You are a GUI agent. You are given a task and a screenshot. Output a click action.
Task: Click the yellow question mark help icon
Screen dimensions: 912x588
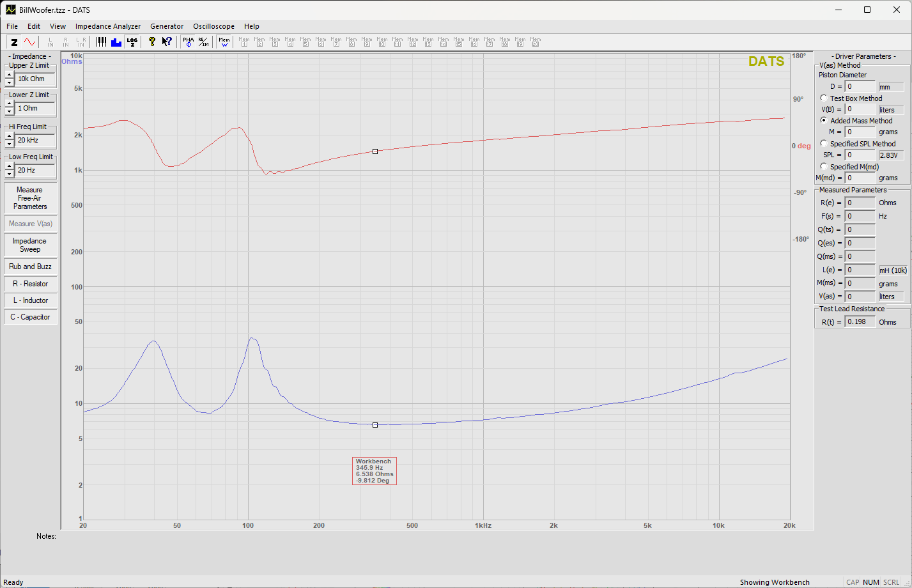coord(151,42)
